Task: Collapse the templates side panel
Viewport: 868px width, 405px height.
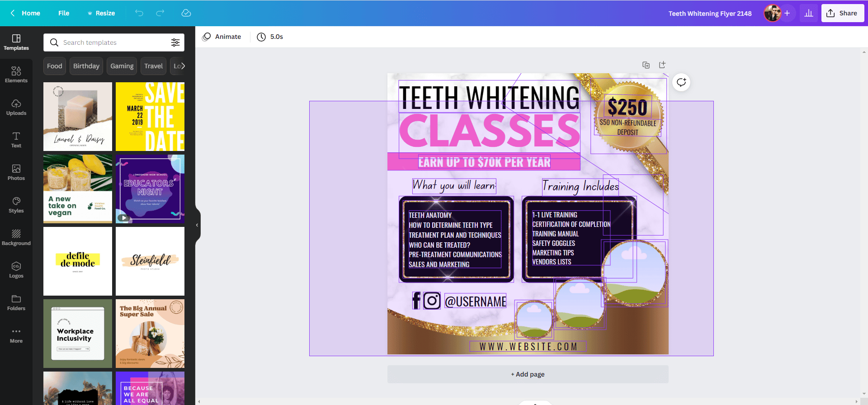Action: pos(197,225)
